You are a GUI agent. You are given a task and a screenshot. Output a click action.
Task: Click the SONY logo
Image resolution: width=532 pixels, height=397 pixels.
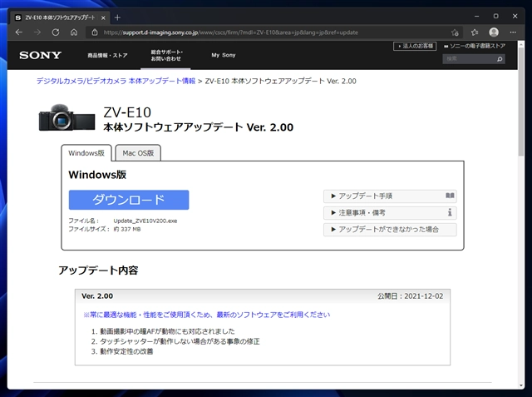41,55
